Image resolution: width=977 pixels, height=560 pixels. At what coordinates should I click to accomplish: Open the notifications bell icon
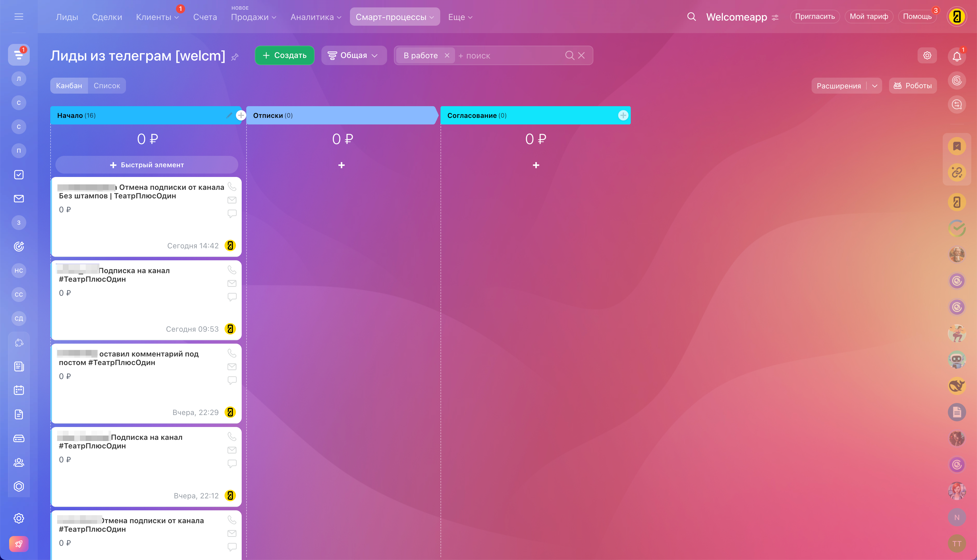(x=957, y=56)
